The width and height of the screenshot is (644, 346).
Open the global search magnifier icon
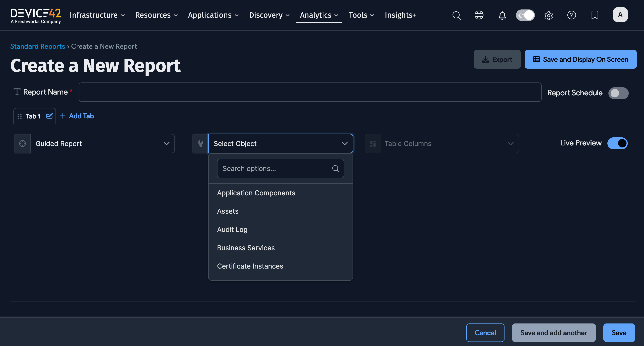pos(456,15)
